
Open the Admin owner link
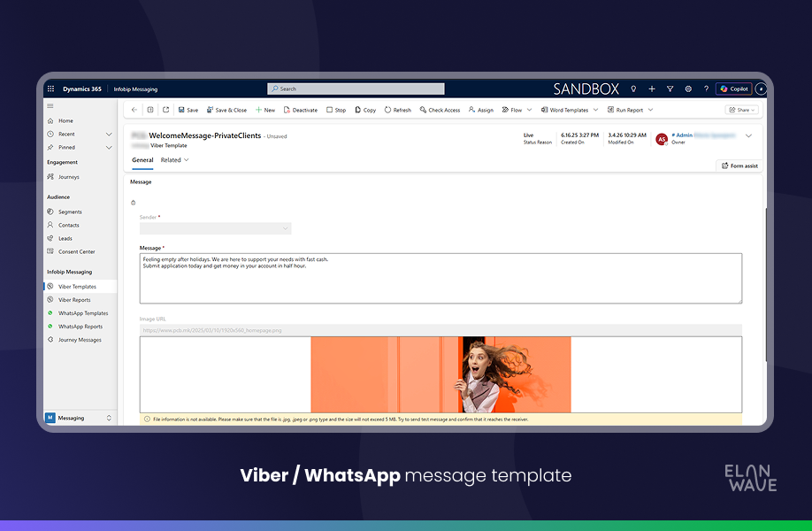[684, 135]
